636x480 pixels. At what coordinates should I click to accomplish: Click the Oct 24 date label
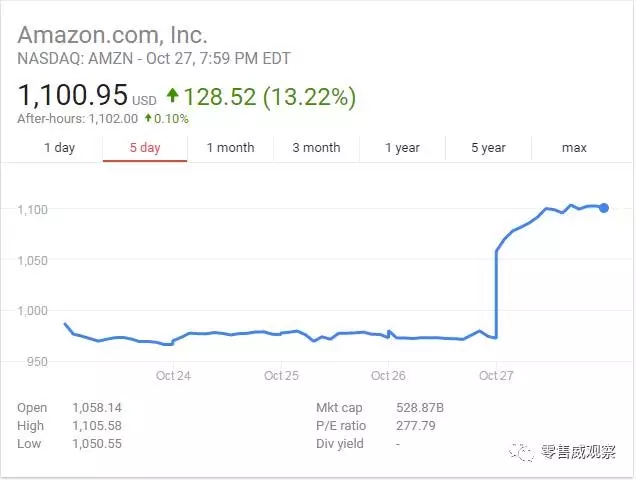173,376
